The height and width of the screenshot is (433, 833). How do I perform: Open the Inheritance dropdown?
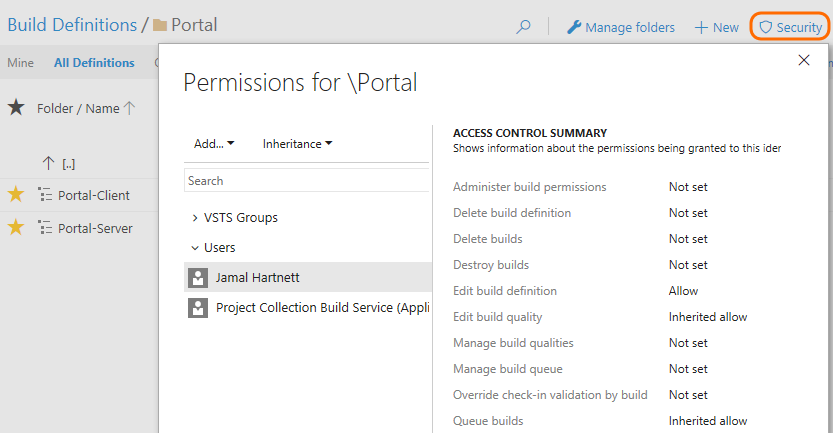pyautogui.click(x=297, y=143)
